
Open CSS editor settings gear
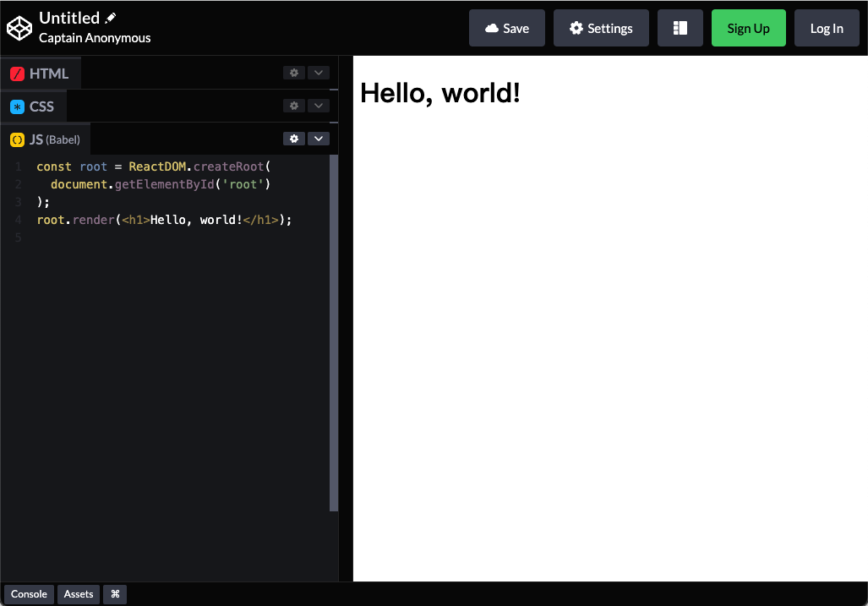click(294, 105)
